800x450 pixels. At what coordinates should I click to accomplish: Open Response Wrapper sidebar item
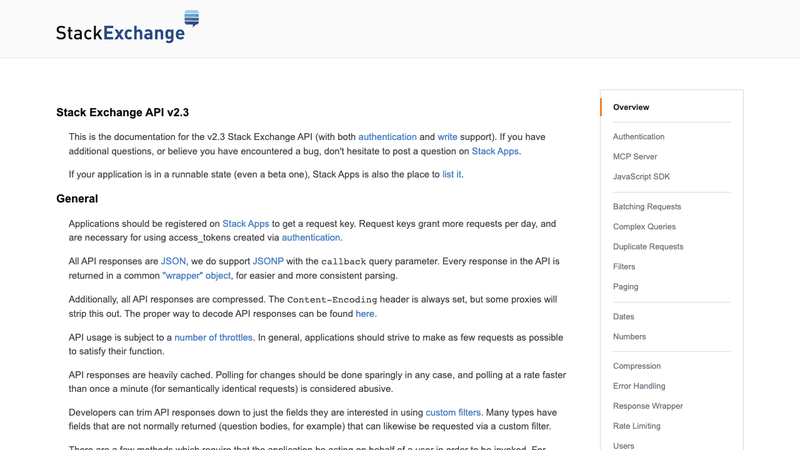648,406
